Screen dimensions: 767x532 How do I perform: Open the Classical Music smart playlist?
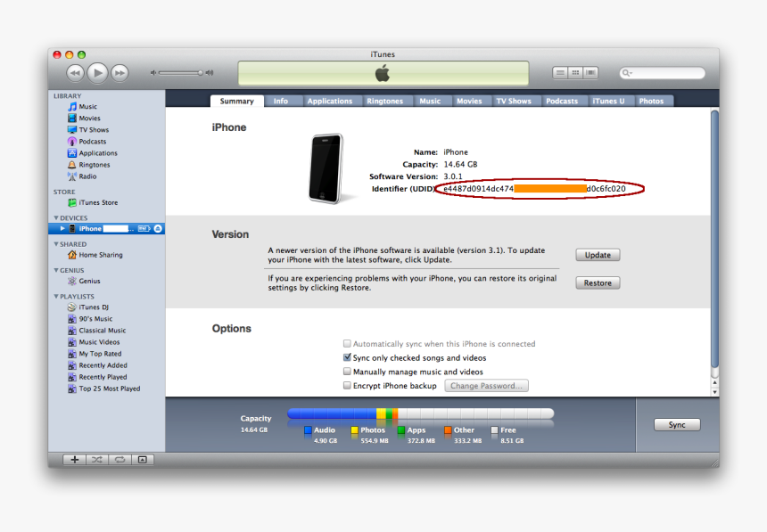coord(97,331)
